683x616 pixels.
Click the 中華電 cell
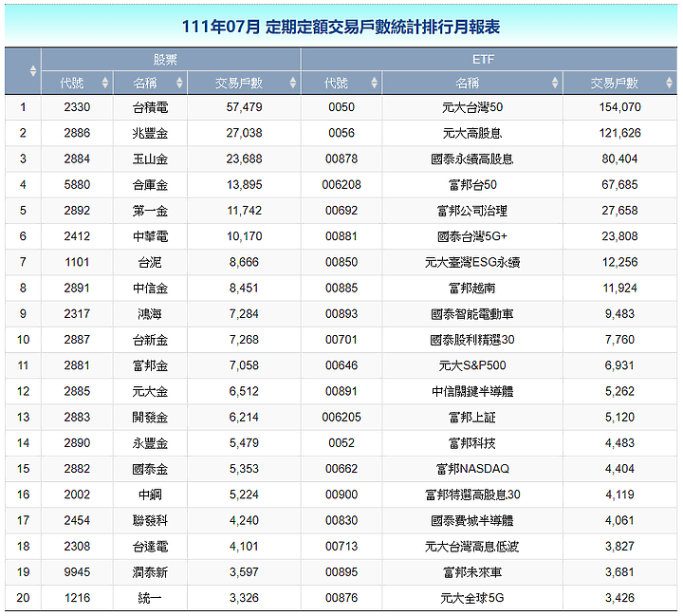click(x=150, y=236)
